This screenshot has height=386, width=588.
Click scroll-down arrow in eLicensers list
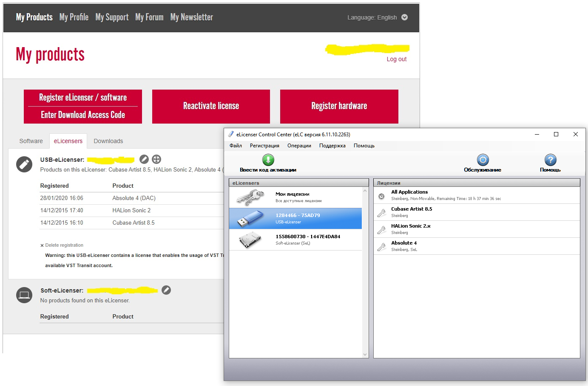365,355
